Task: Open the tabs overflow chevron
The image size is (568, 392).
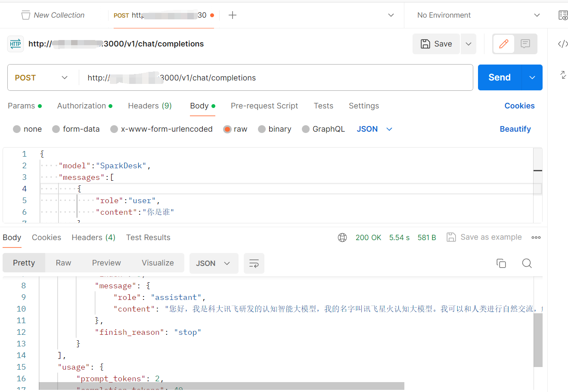Action: [391, 15]
